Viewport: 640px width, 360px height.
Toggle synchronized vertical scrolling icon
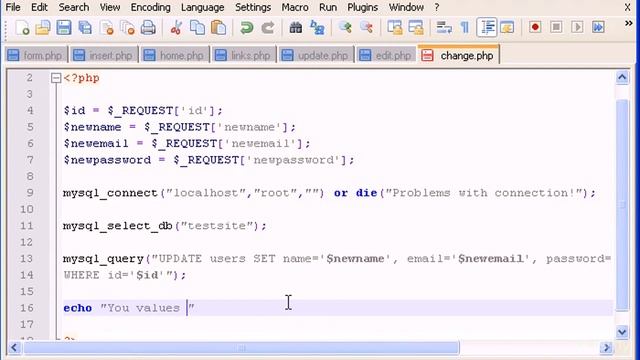395,28
